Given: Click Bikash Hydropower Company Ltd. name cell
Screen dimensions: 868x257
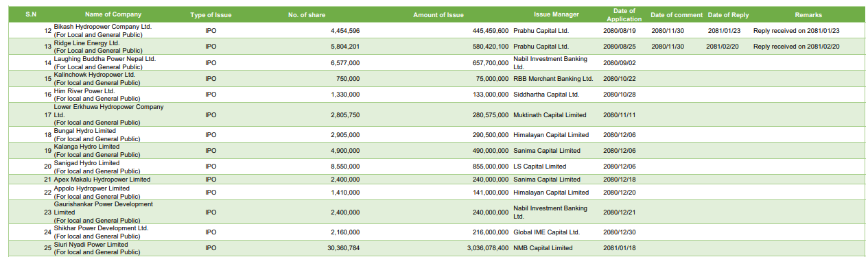Looking at the screenshot, I should click(x=102, y=30).
